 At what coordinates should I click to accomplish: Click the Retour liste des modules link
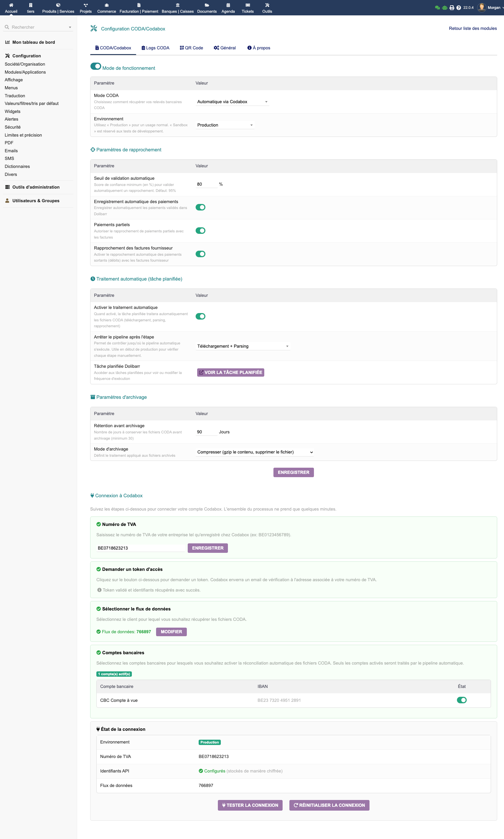pyautogui.click(x=472, y=29)
